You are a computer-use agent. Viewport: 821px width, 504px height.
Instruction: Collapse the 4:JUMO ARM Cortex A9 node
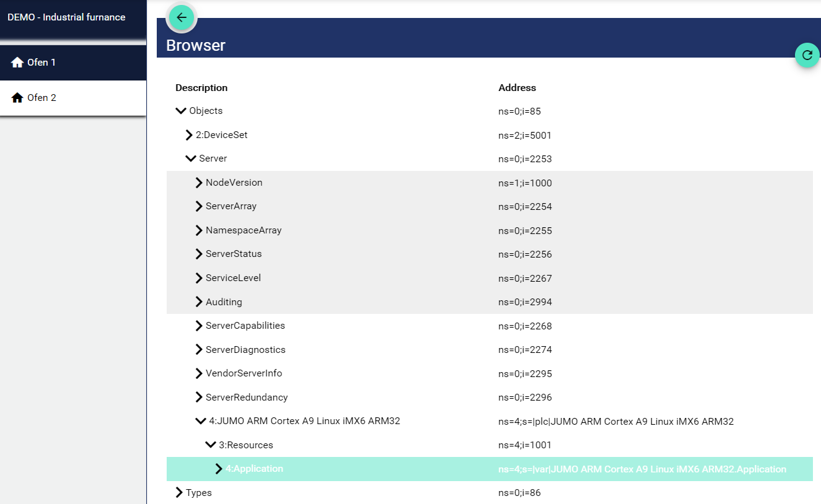[201, 421]
